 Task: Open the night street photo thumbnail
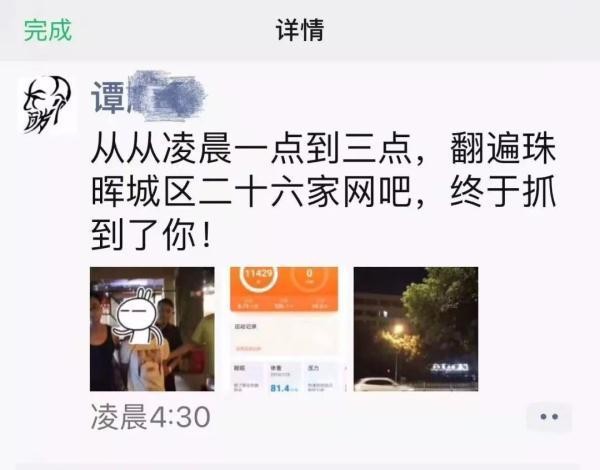click(x=416, y=329)
